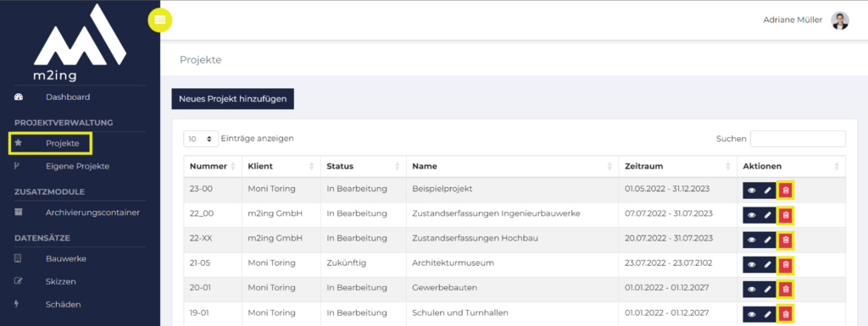Click Zukünftig status cell

[347, 263]
